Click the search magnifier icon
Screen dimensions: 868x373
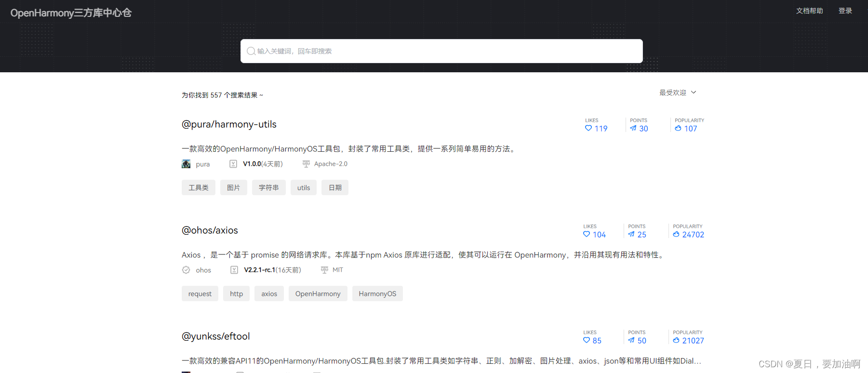pyautogui.click(x=251, y=51)
